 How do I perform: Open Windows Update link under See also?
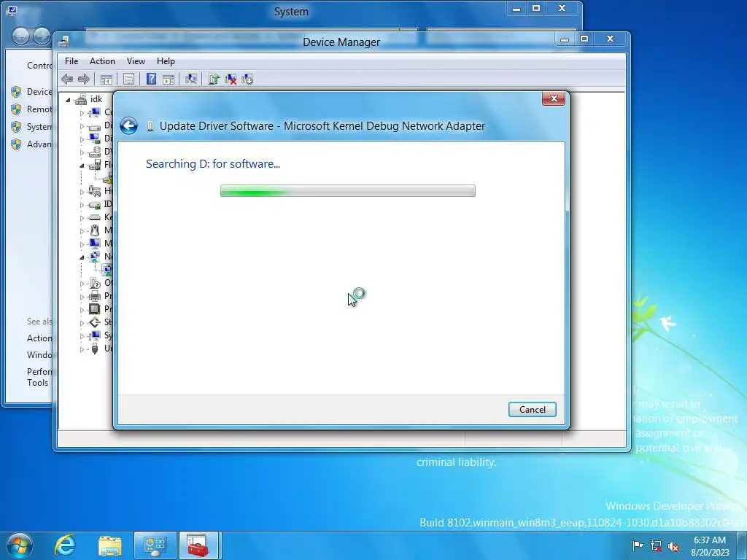click(39, 355)
